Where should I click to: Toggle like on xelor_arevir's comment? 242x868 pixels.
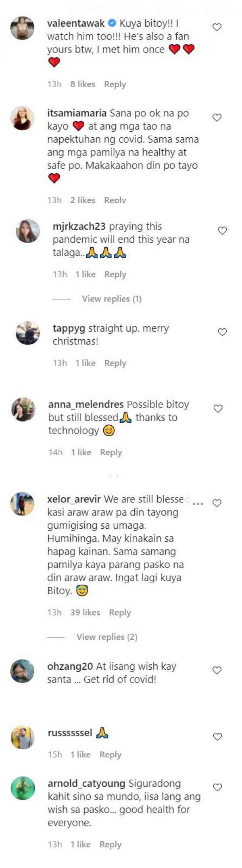(217, 503)
